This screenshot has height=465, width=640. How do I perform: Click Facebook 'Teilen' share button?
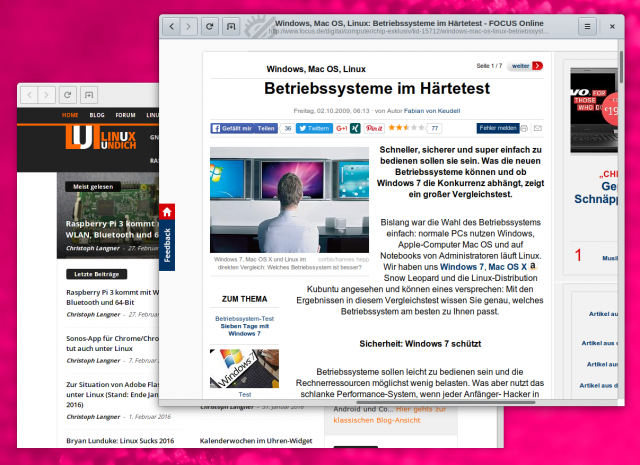pyautogui.click(x=266, y=128)
